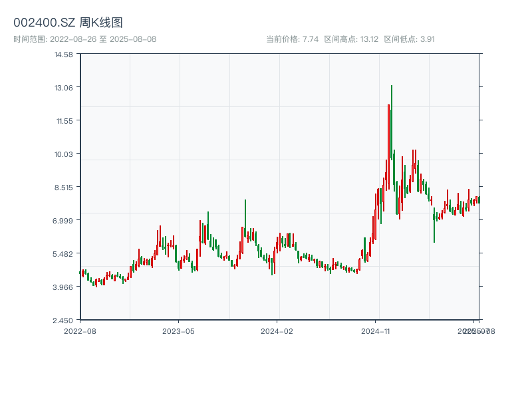532x399 pixels.
Task: Click y-axis label 3.966
Action: pyautogui.click(x=63, y=287)
